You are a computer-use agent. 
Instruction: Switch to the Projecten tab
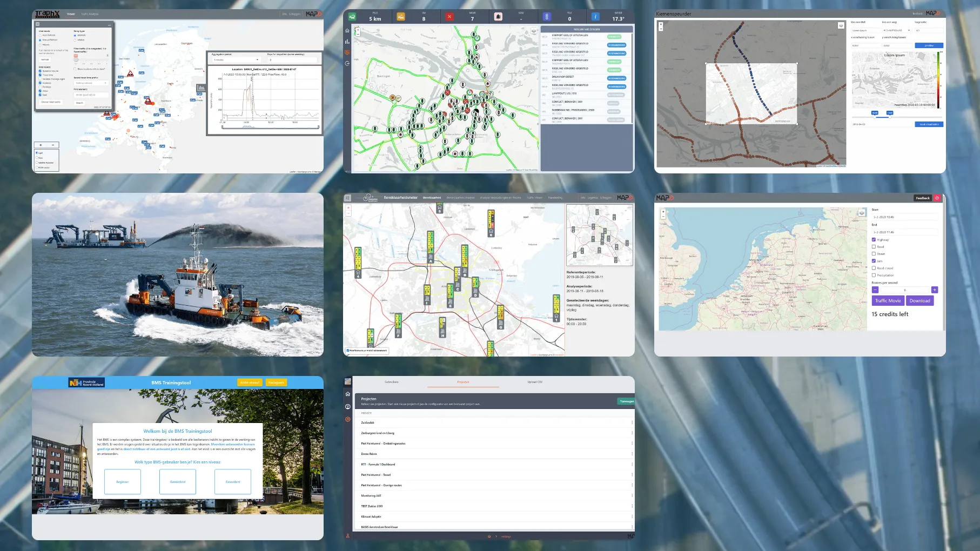tap(463, 382)
